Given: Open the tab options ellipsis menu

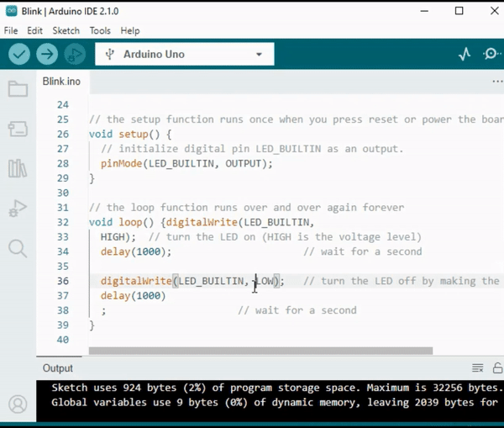Looking at the screenshot, I should coord(497,82).
